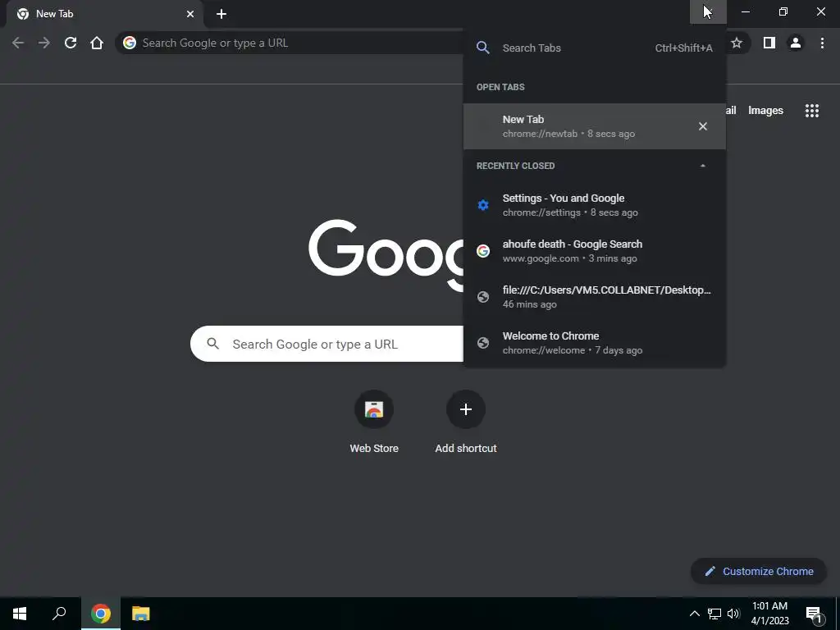Open the Windows Start menu

[20, 614]
